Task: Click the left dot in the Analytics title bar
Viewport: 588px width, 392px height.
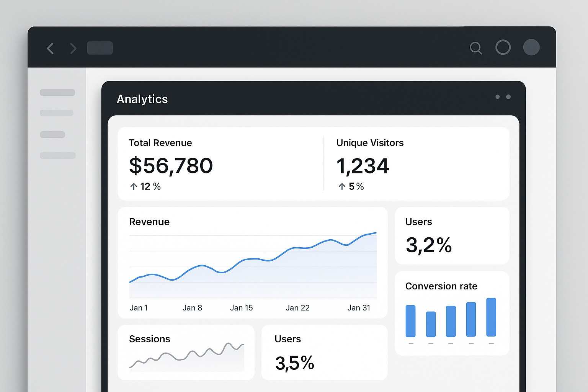Action: [x=498, y=97]
